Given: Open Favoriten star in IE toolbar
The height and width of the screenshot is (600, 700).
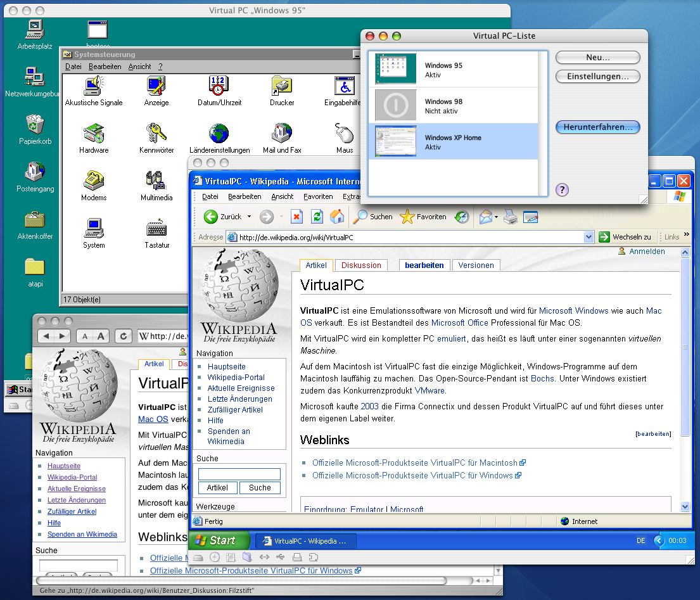Looking at the screenshot, I should [423, 217].
